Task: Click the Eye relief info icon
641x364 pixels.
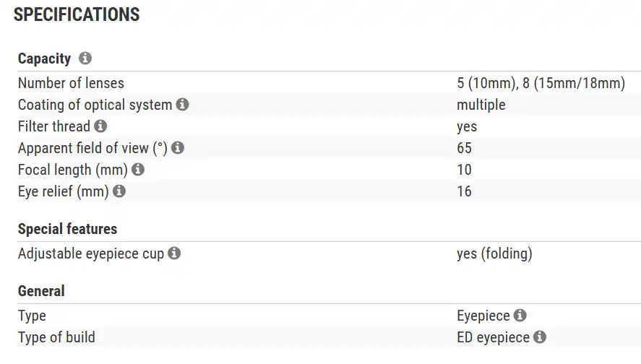Action: click(119, 191)
